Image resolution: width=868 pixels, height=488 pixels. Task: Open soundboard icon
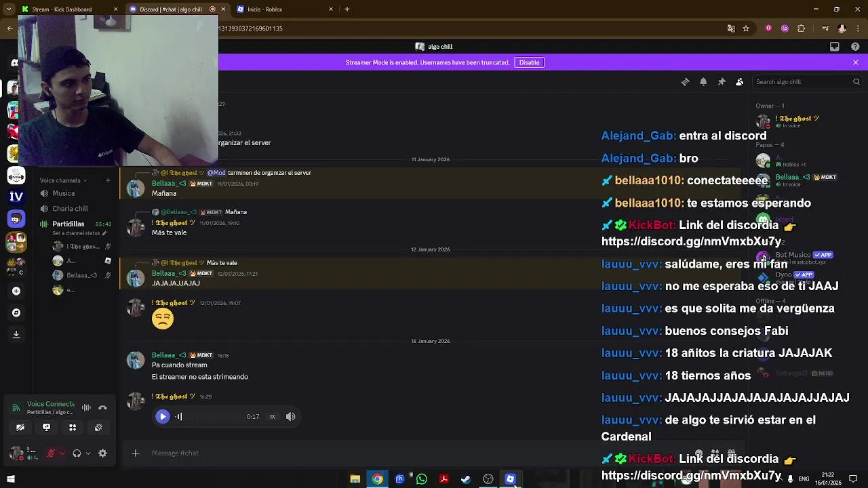98,428
